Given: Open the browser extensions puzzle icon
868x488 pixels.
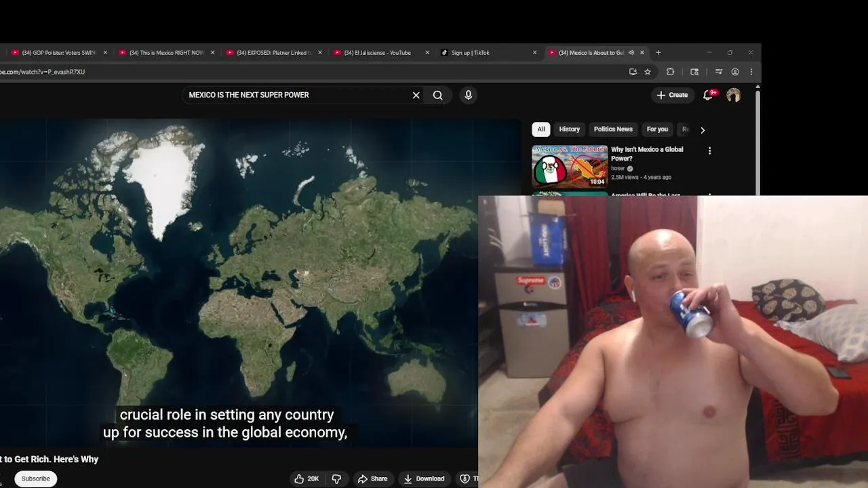Looking at the screenshot, I should pyautogui.click(x=671, y=72).
